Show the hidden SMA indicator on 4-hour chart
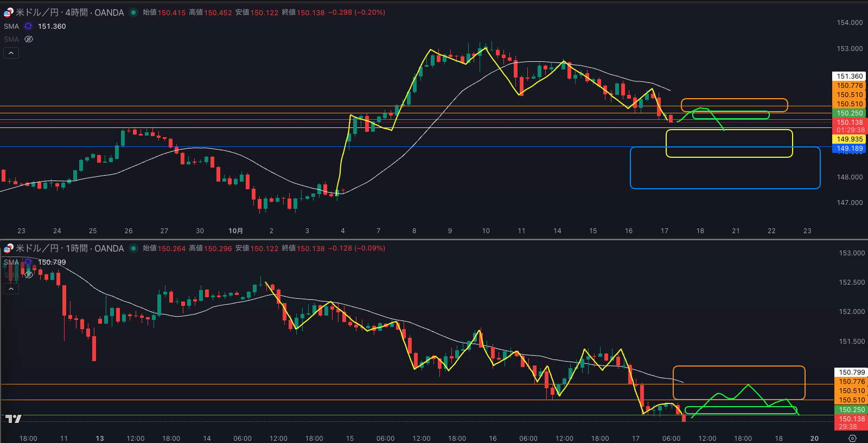 (x=29, y=39)
